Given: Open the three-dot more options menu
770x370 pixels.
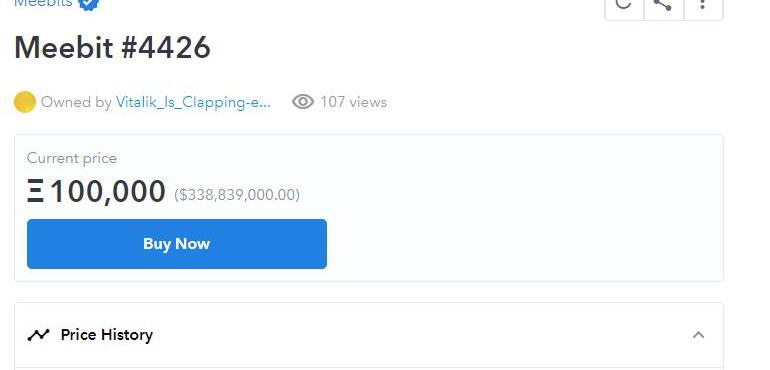Looking at the screenshot, I should tap(703, 5).
